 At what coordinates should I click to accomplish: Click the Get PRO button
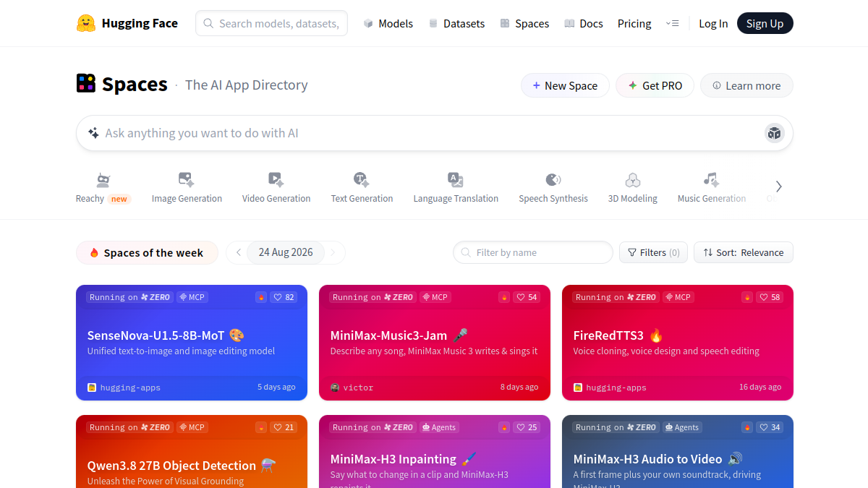click(655, 85)
